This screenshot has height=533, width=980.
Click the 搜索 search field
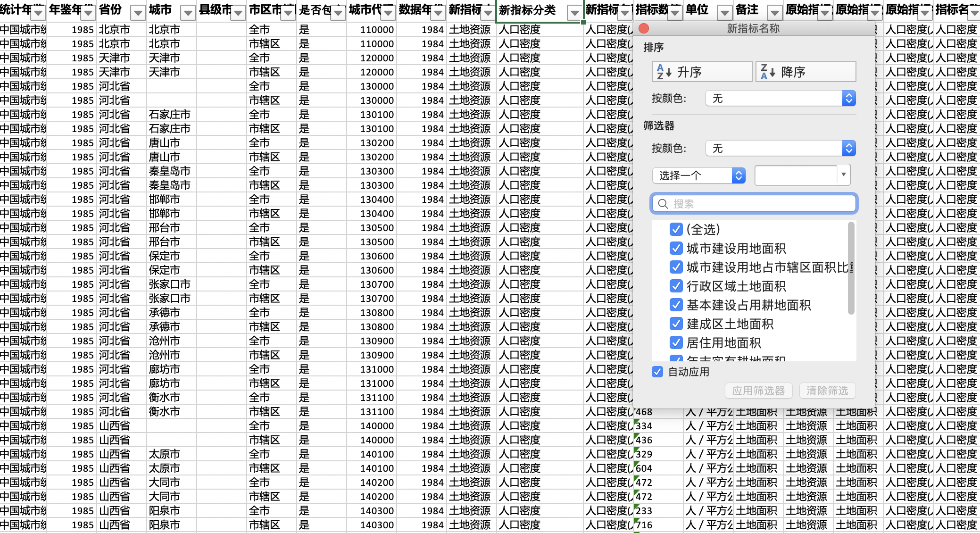click(x=754, y=204)
